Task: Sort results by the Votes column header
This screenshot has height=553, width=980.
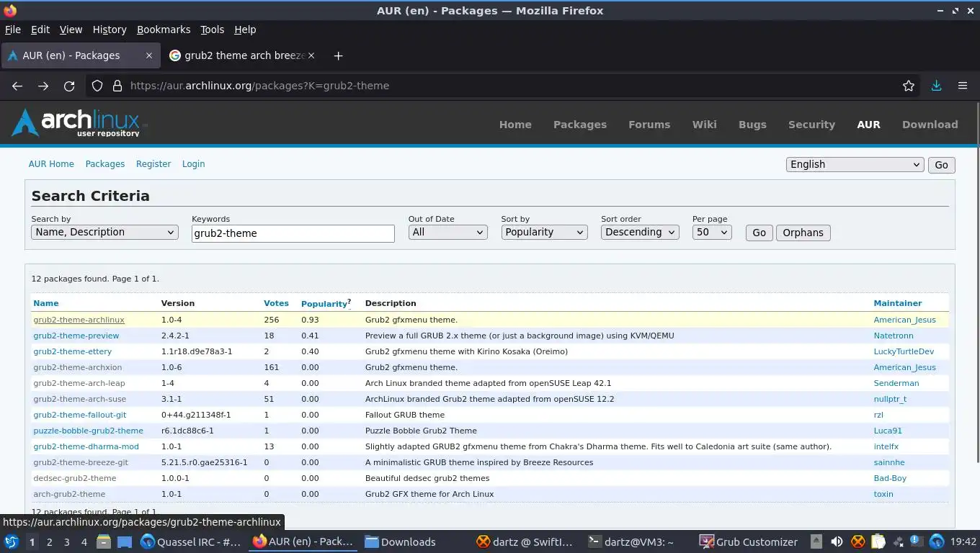Action: click(276, 303)
